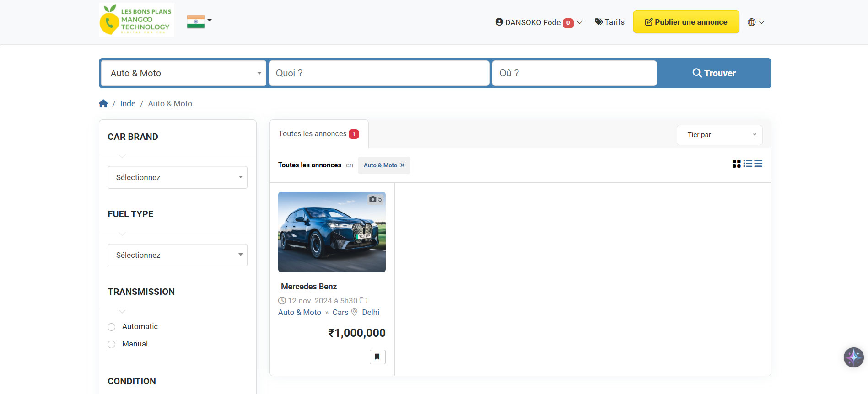This screenshot has width=868, height=394.
Task: Remove the Auto & Moto filter tag
Action: tap(403, 165)
